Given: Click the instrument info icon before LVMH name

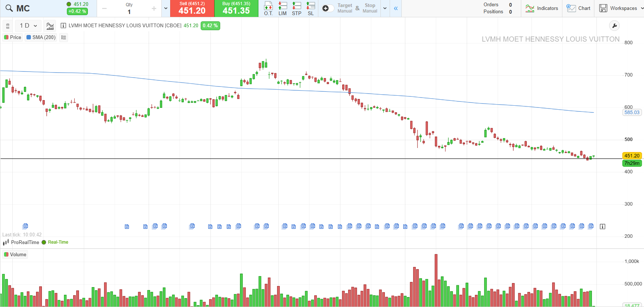Looking at the screenshot, I should coord(63,26).
